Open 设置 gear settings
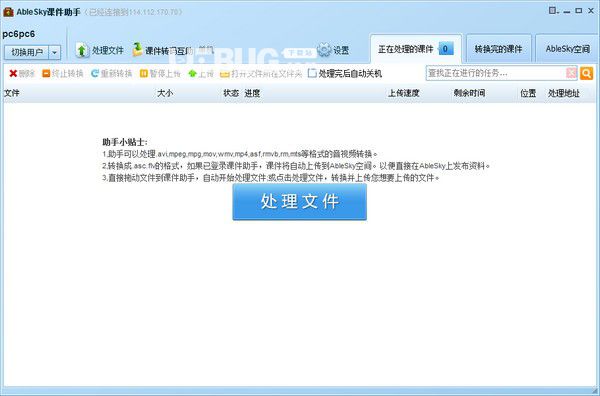Viewport: 600px width, 396px height. 333,50
